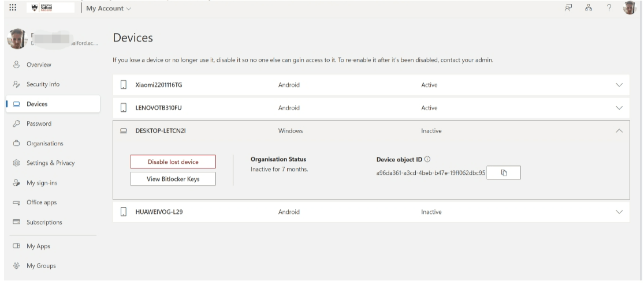Screen dimensions: 644x289
Task: Click the University of Salford logo
Action: point(50,7)
